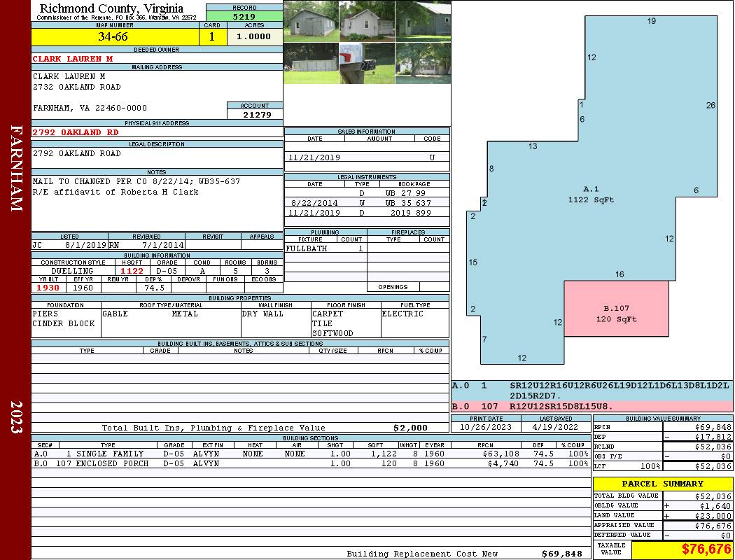Select physical address 2792 OAKLAND RD

(76, 132)
